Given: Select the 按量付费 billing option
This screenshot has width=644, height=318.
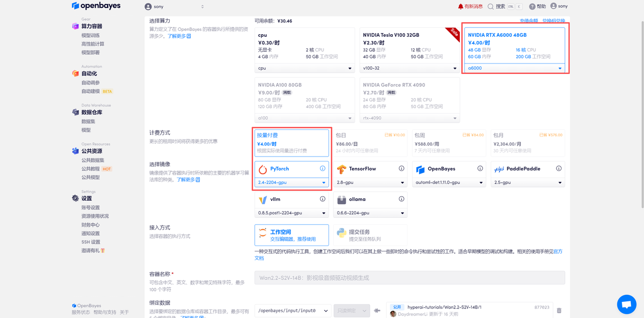Looking at the screenshot, I should click(292, 143).
